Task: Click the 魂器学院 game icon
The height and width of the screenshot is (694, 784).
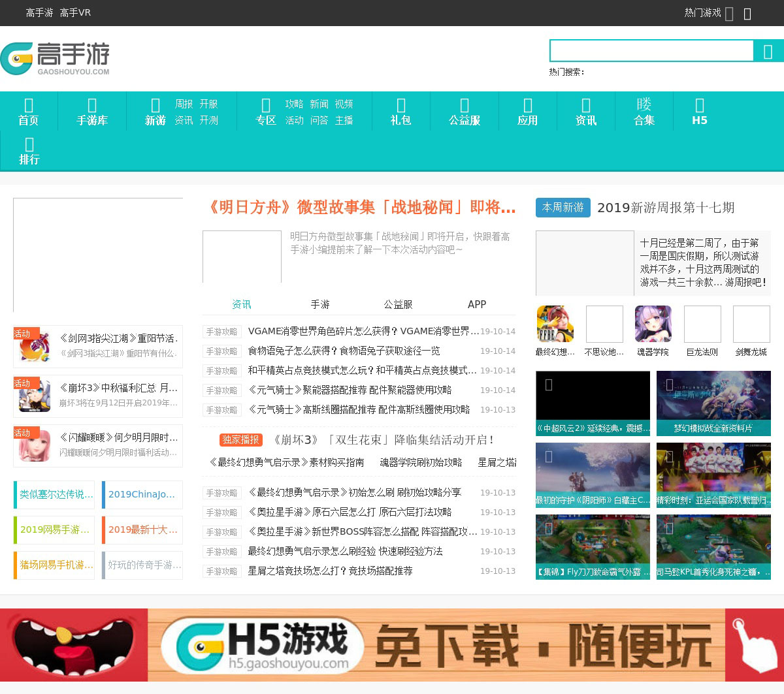Action: [x=653, y=324]
